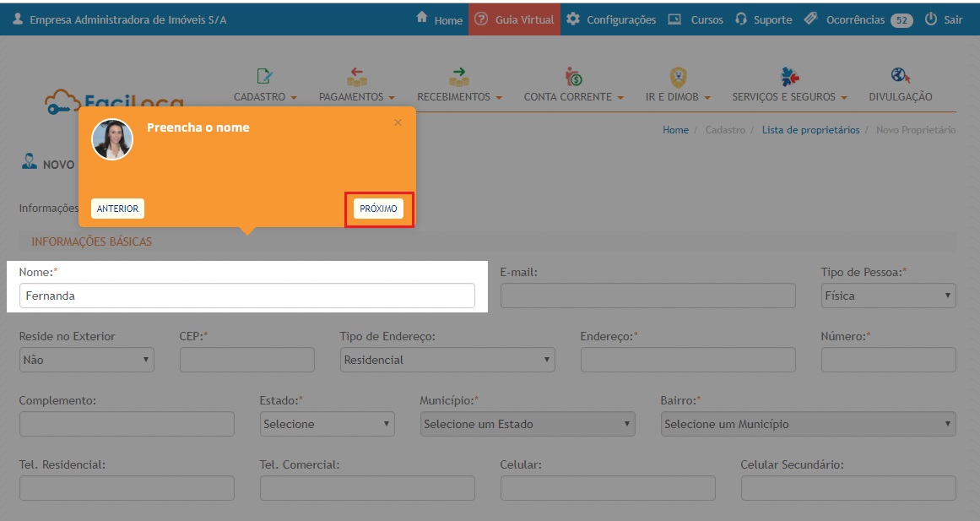980x521 pixels.
Task: Open Configurações from the top bar
Action: 611,19
